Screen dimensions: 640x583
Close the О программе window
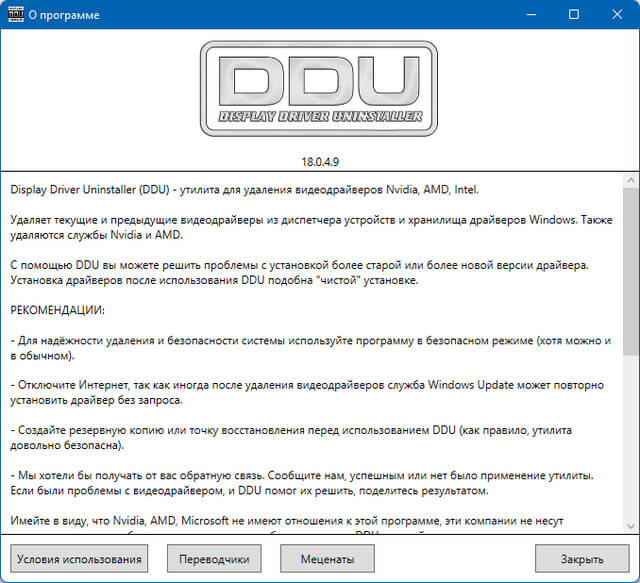617,15
